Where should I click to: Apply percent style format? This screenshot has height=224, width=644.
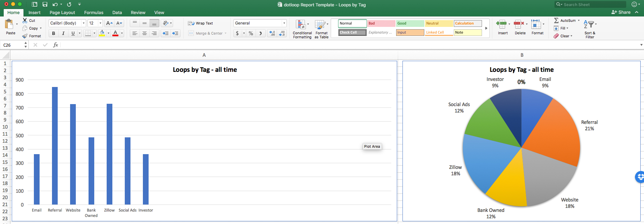point(251,33)
